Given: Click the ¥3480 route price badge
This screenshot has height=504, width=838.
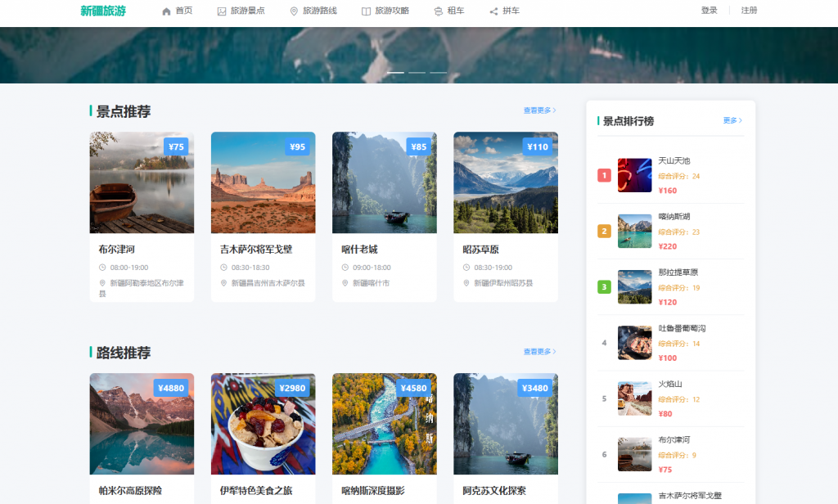Looking at the screenshot, I should pos(534,388).
